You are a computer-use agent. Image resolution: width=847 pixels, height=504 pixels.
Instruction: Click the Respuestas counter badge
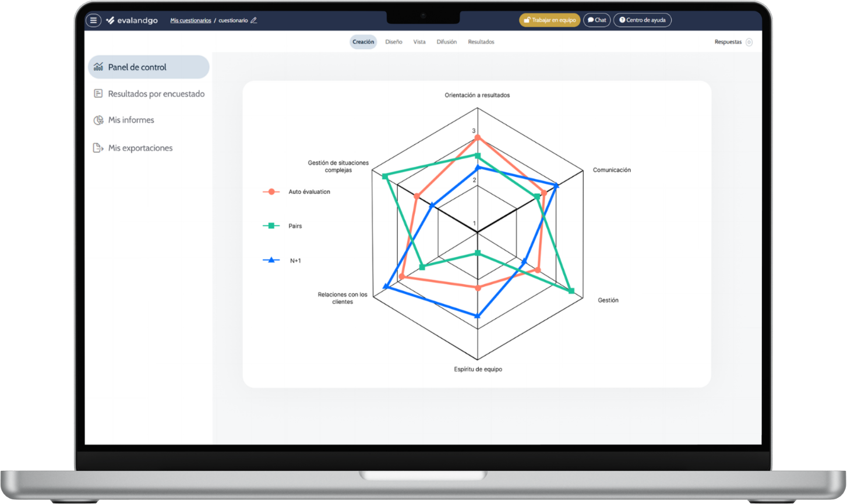[749, 42]
